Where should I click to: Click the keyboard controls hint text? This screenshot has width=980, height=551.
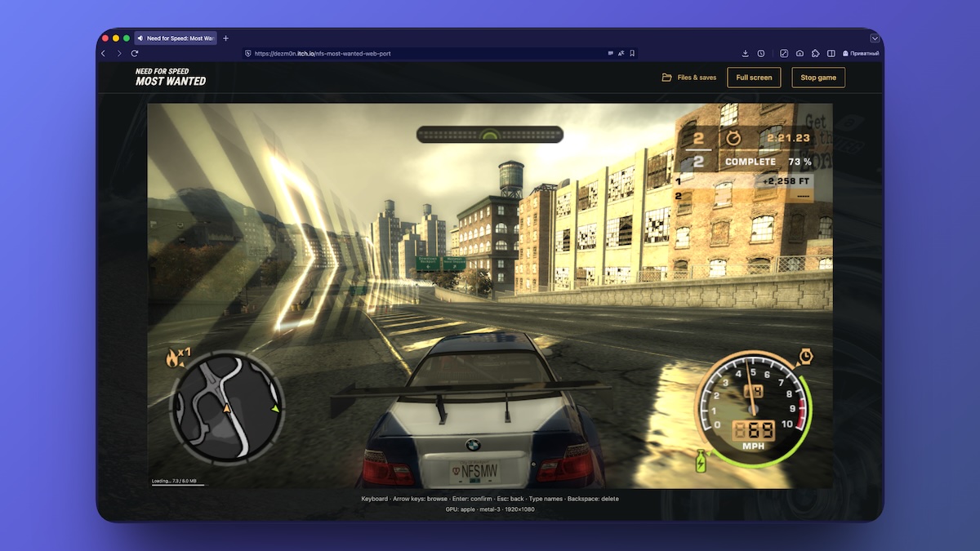tap(490, 498)
